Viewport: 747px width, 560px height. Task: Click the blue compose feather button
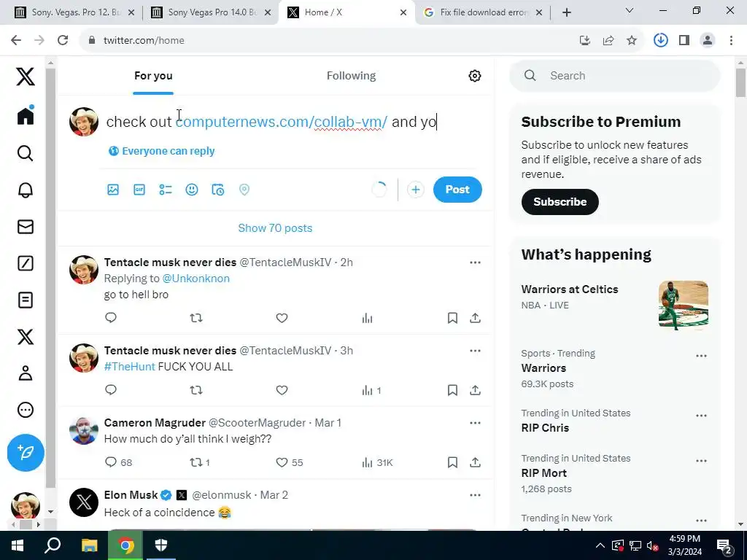(x=26, y=452)
